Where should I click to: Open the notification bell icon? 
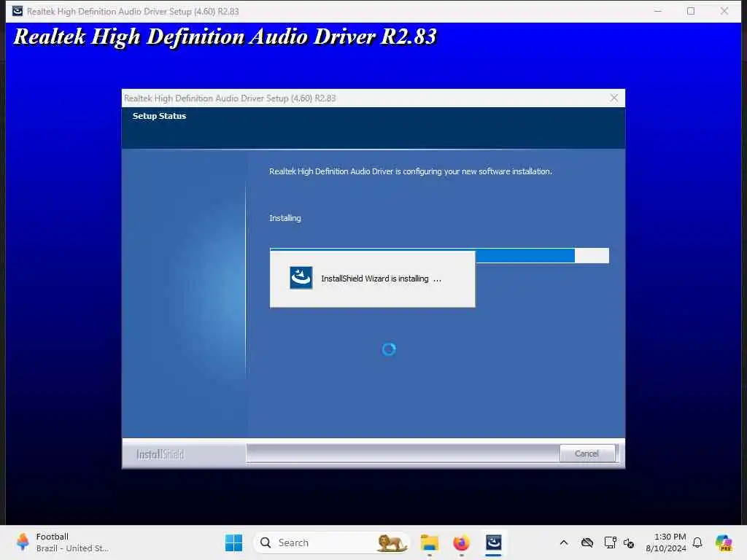coord(697,542)
